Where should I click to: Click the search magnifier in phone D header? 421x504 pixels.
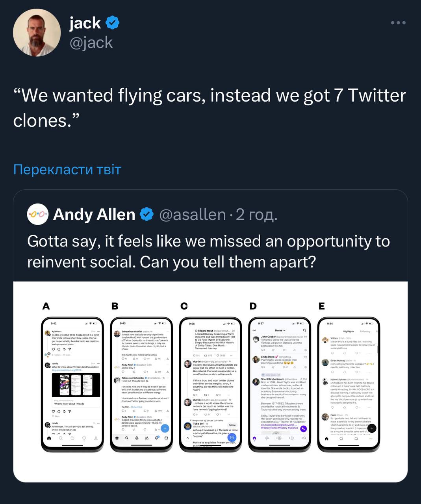click(304, 330)
